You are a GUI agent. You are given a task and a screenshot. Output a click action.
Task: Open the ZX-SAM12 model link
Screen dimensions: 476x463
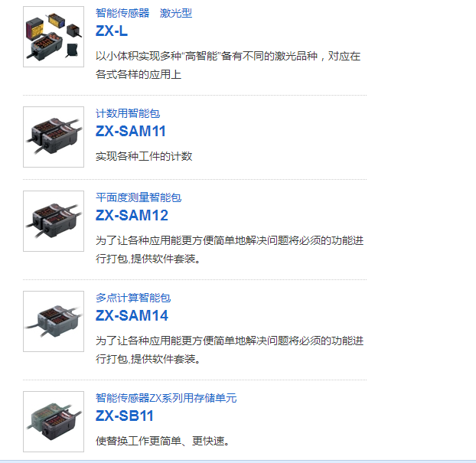pyautogui.click(x=132, y=215)
